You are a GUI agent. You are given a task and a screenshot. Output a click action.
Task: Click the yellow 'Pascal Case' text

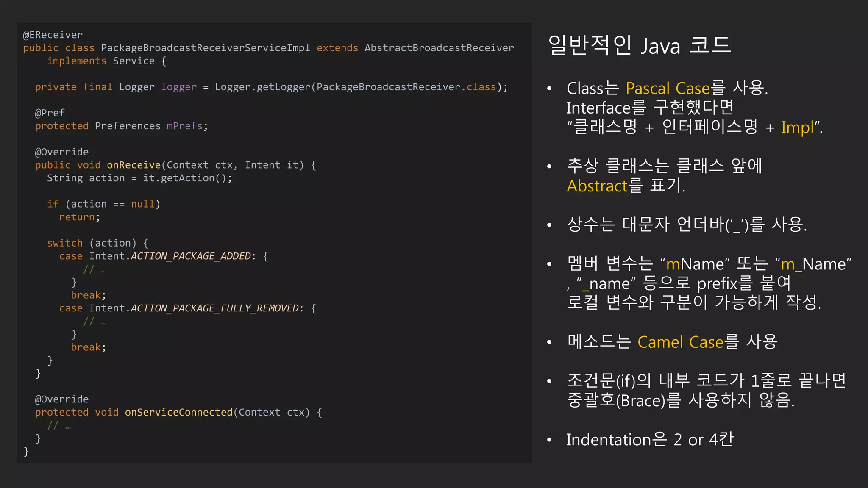pyautogui.click(x=668, y=88)
